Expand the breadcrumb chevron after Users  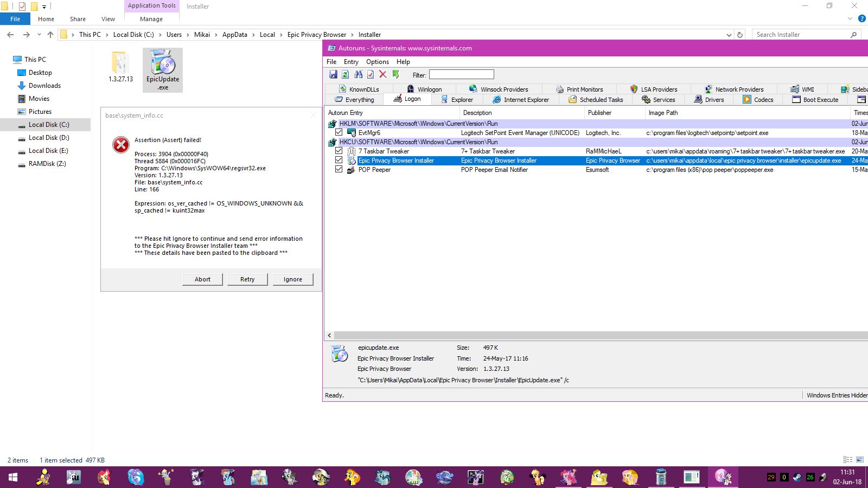(188, 35)
